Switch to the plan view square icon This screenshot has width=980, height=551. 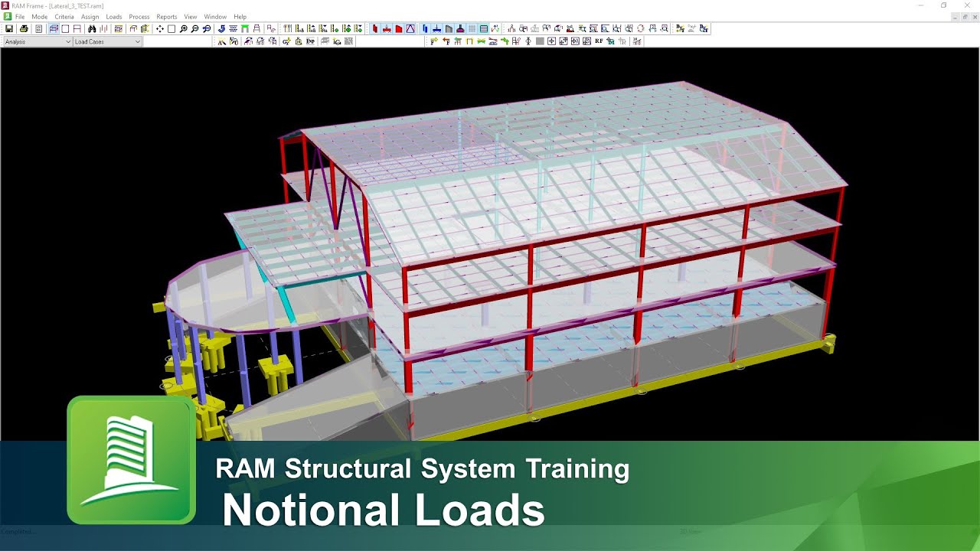coord(65,28)
